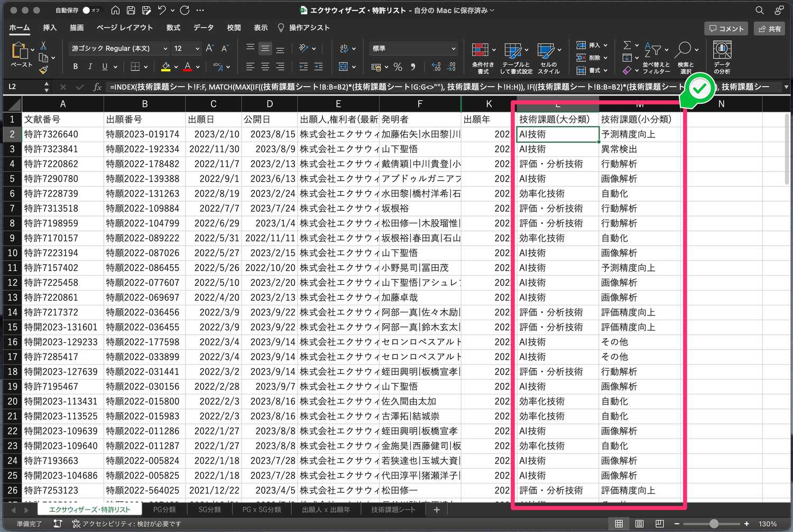Click the Undo arrow icon

click(x=162, y=11)
